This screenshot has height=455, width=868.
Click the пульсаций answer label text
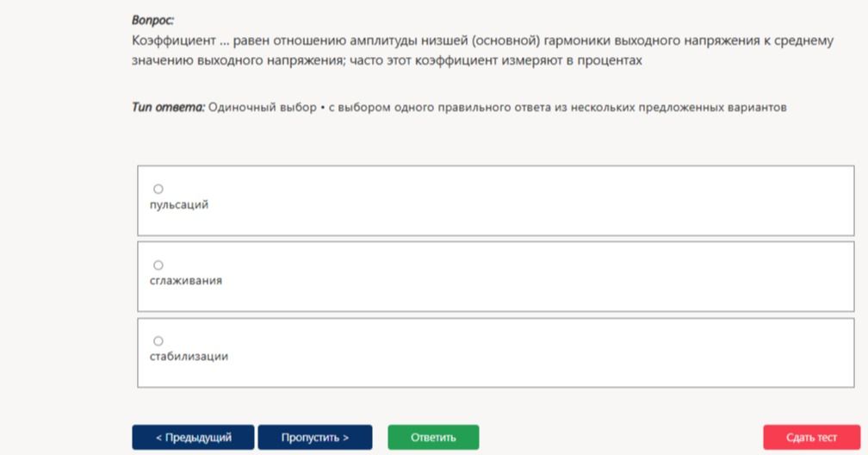tap(179, 204)
